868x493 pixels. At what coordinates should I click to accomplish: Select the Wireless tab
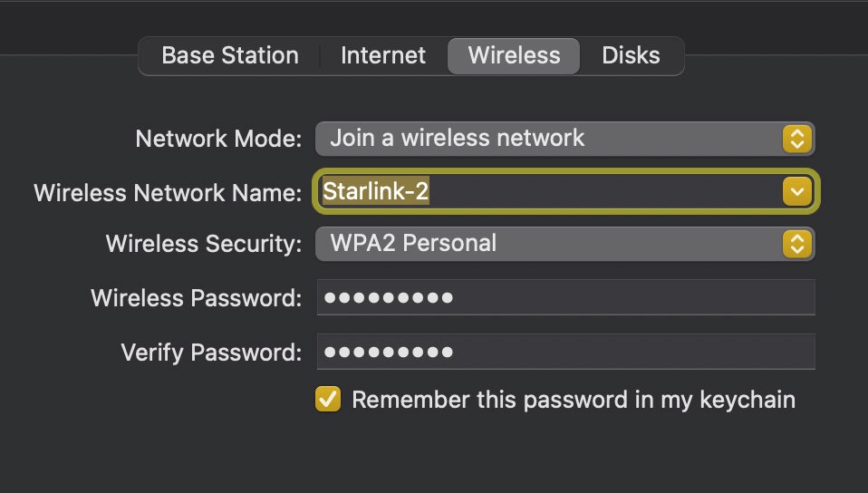[x=514, y=55]
